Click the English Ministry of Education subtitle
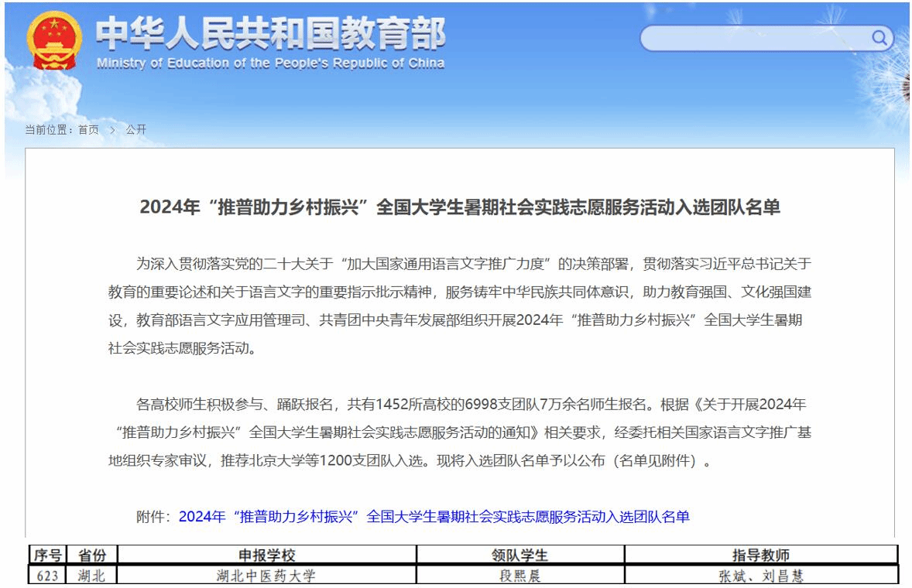912x588 pixels. click(x=270, y=63)
